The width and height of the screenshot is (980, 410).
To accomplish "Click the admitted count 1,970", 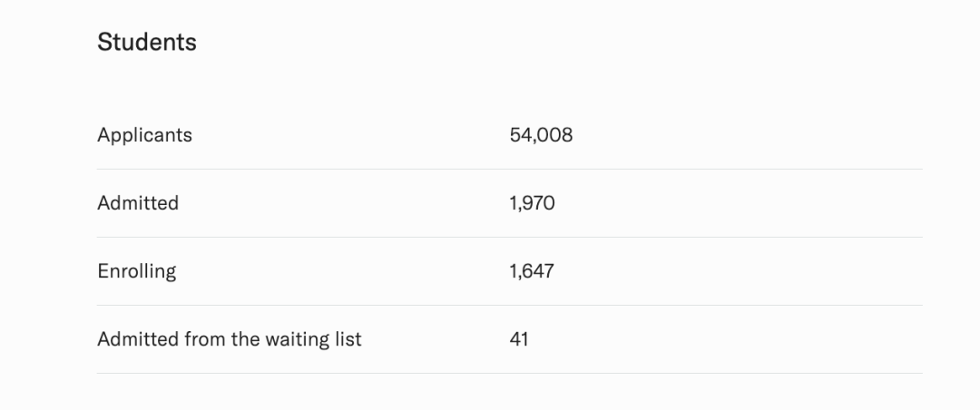I will [x=533, y=203].
